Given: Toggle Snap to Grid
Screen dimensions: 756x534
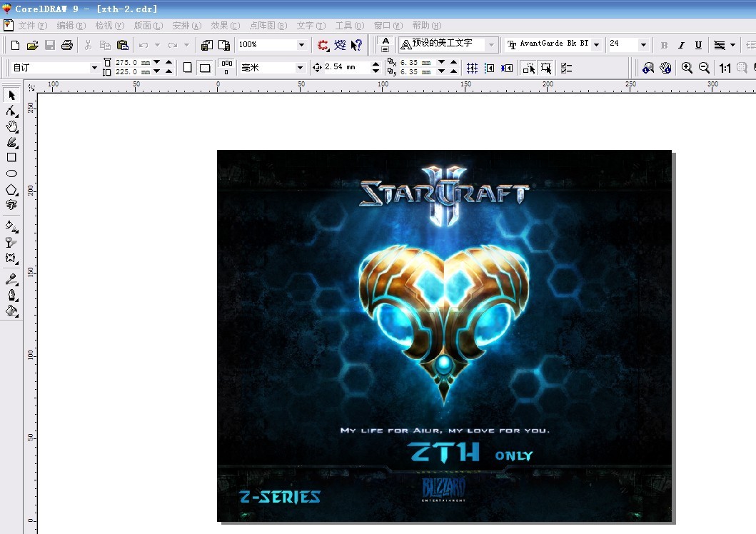Looking at the screenshot, I should (x=472, y=68).
